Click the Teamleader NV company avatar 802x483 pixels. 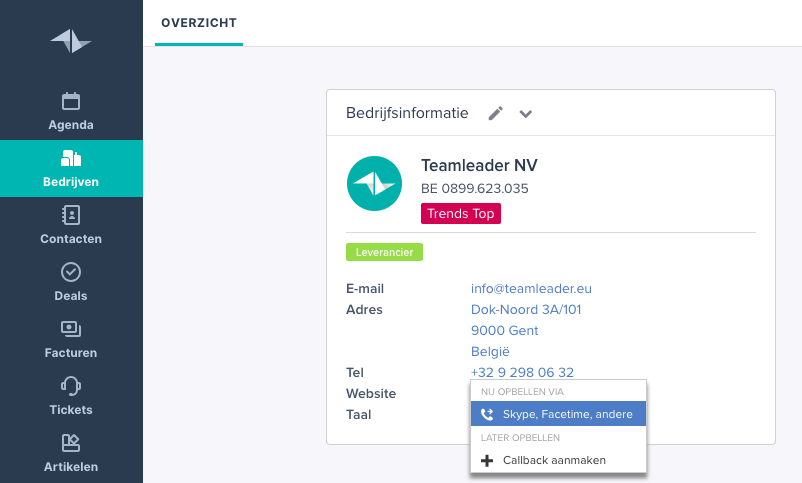[374, 183]
